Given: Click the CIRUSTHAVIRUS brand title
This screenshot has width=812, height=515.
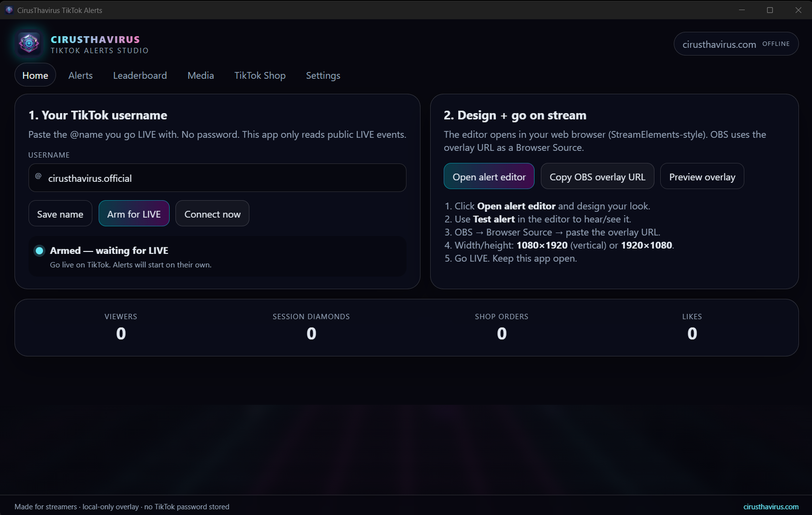Looking at the screenshot, I should 95,40.
